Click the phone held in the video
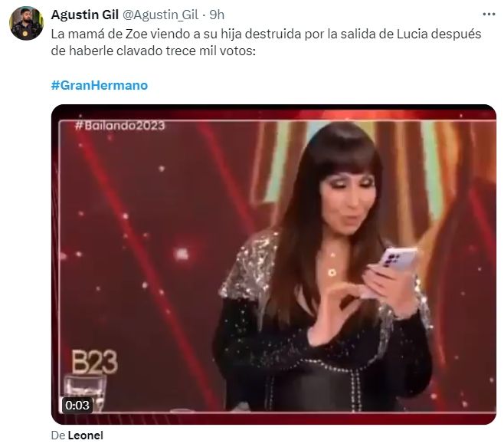This screenshot has width=504, height=447. pos(399,258)
